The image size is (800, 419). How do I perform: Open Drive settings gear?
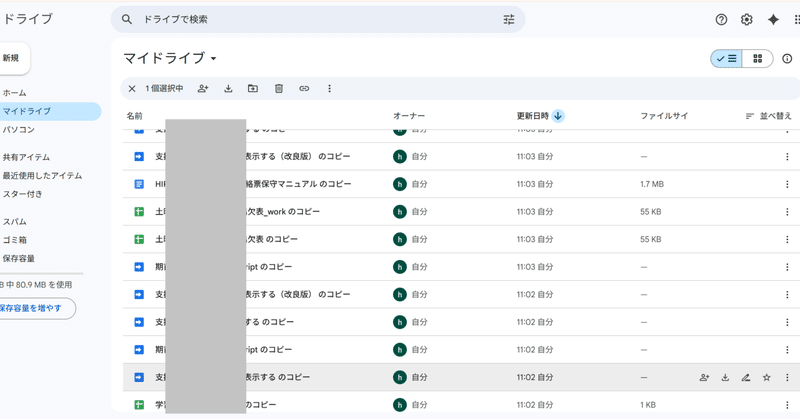tap(746, 19)
